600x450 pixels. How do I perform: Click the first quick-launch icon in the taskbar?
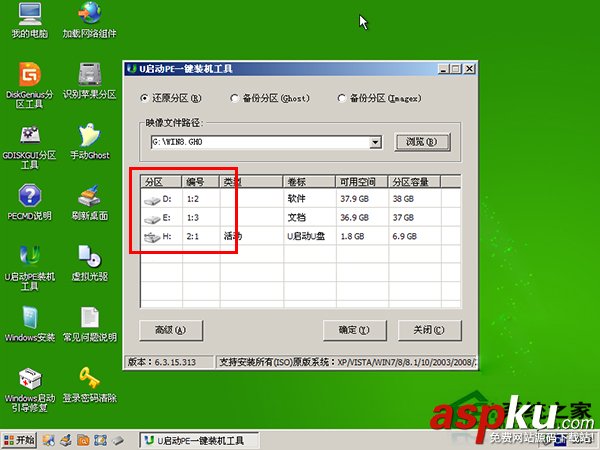[49, 440]
